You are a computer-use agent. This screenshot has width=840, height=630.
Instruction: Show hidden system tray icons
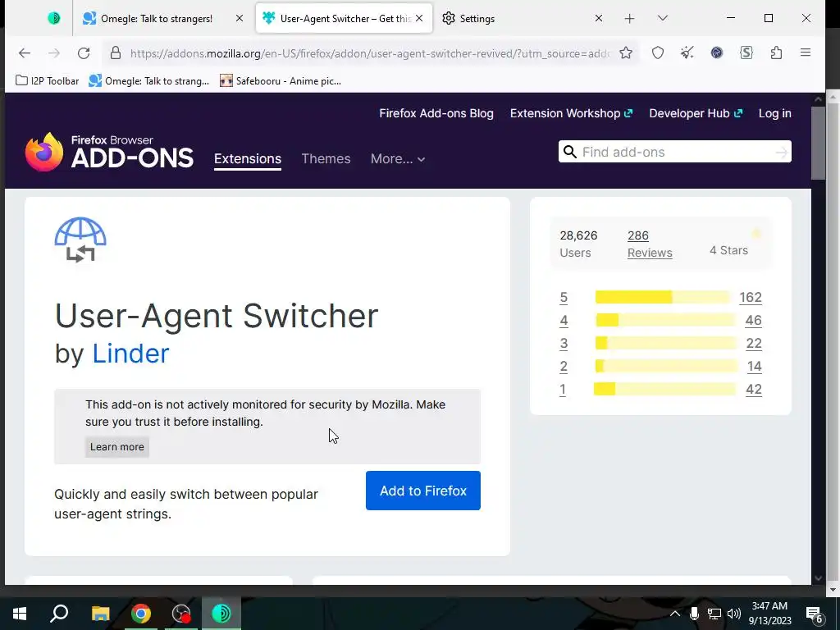pyautogui.click(x=675, y=614)
